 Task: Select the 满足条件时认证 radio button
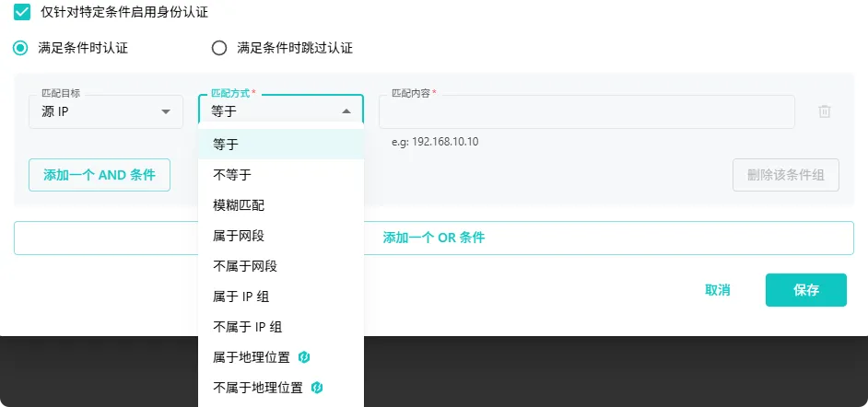[x=20, y=48]
